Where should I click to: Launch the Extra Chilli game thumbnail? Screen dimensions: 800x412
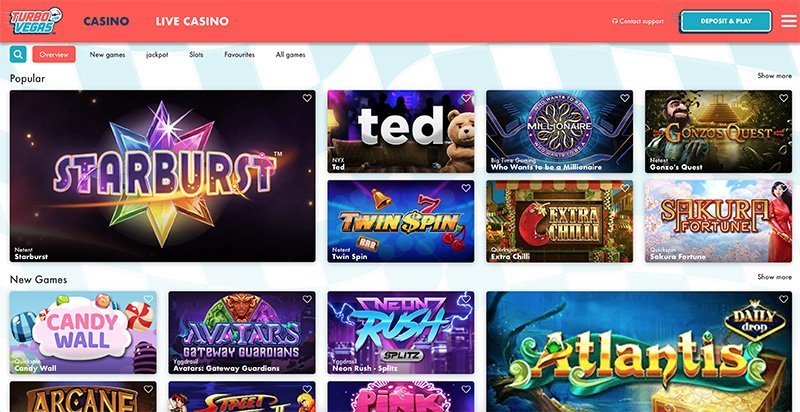point(559,221)
